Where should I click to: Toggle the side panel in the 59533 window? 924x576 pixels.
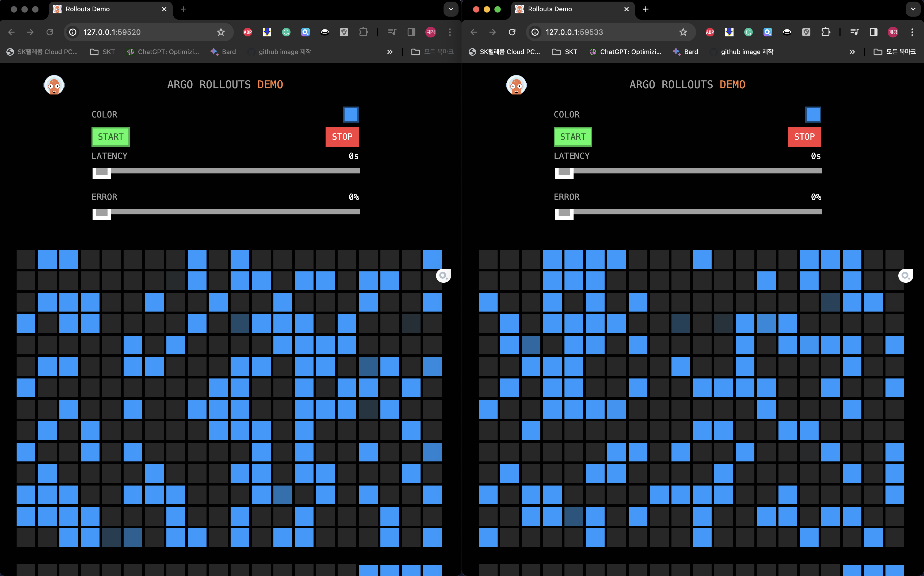click(873, 32)
